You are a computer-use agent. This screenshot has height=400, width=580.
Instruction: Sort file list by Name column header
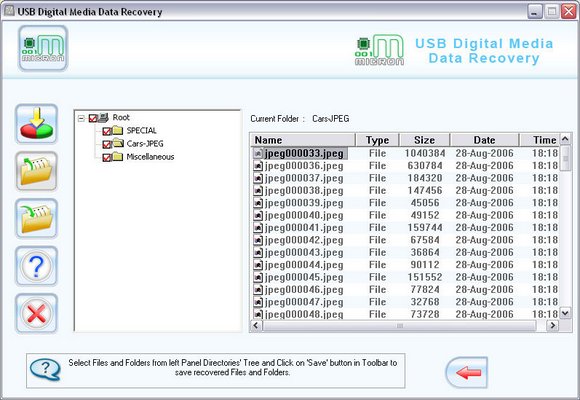[x=303, y=140]
